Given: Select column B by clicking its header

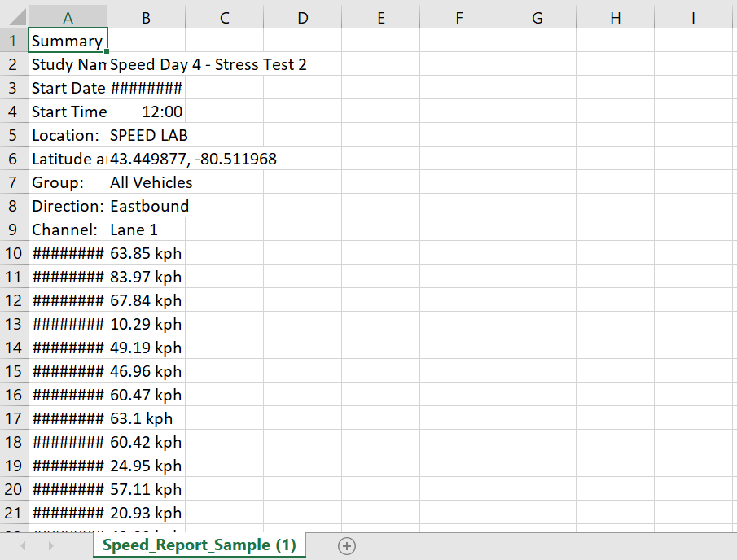Looking at the screenshot, I should (145, 16).
